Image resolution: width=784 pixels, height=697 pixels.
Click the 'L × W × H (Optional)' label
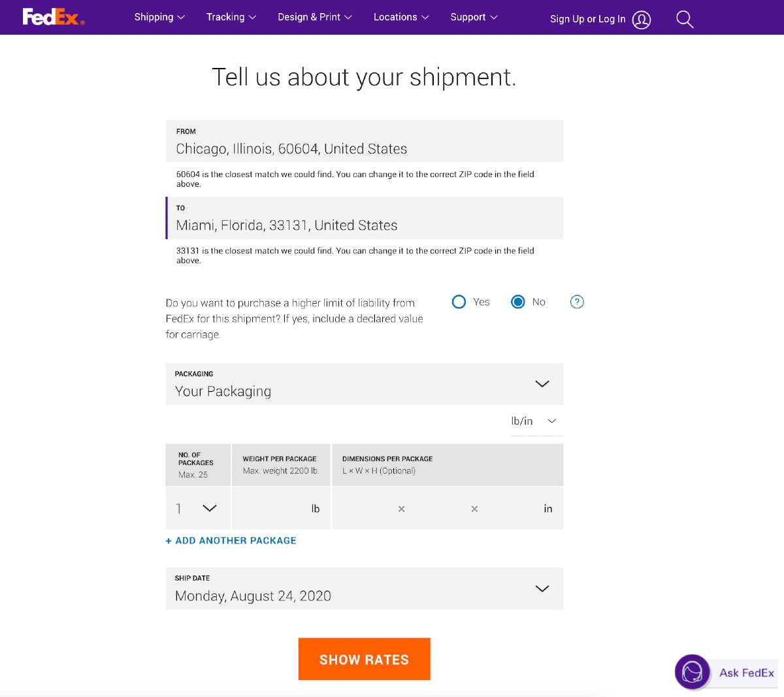tap(379, 471)
